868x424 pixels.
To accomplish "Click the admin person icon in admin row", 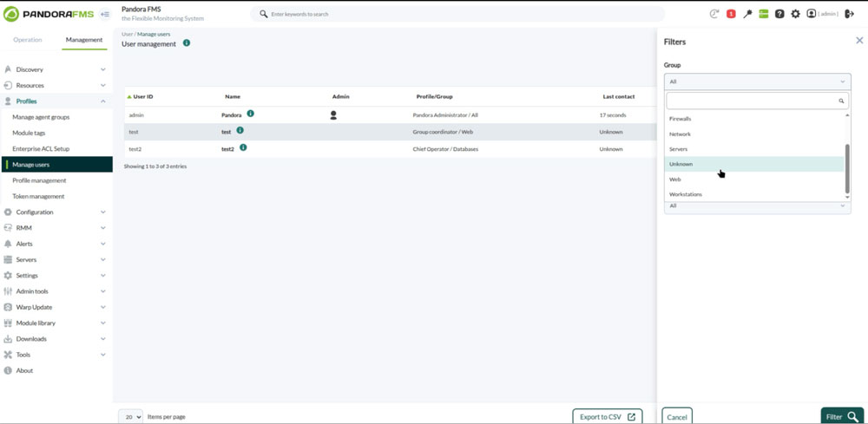I will point(333,115).
